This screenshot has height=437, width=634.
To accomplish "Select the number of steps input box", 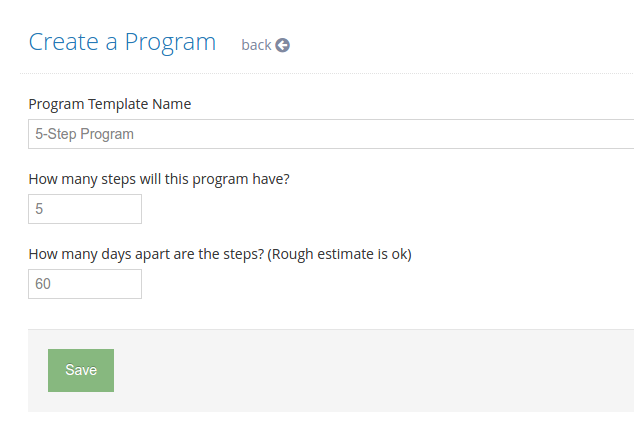I will click(85, 209).
